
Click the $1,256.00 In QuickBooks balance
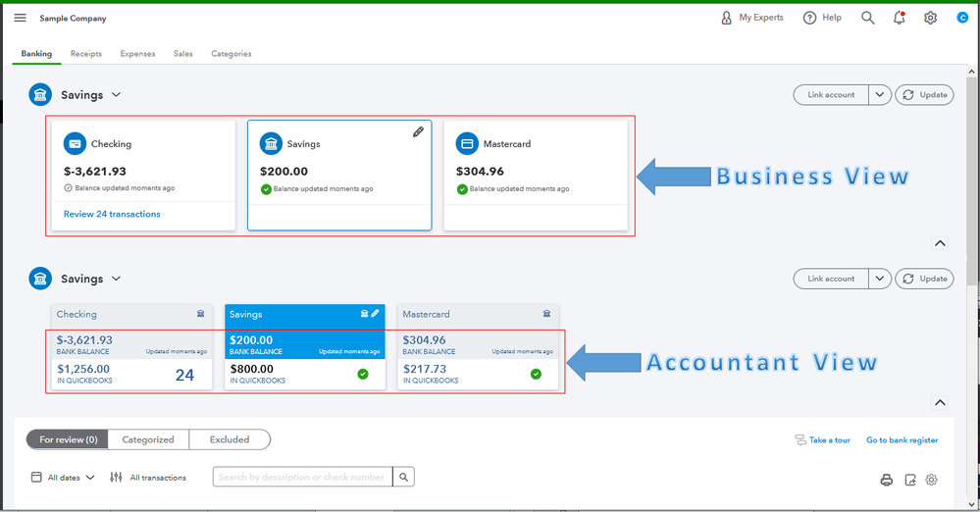pos(83,369)
